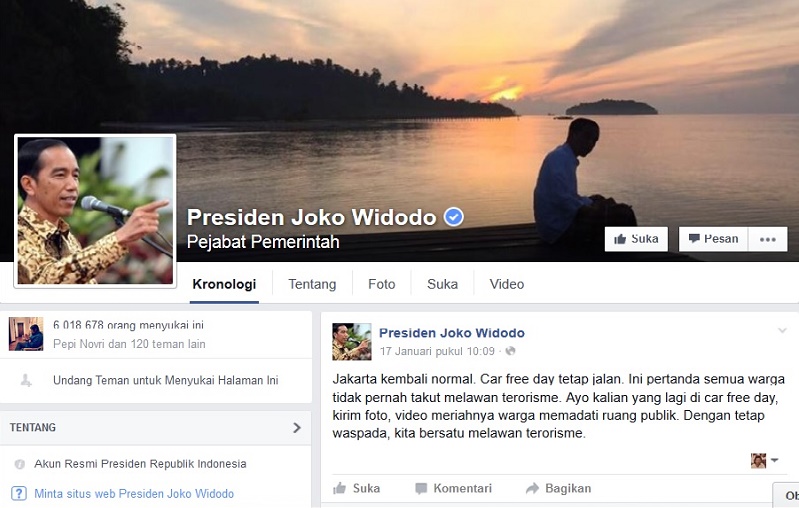Click the question mark website icon
This screenshot has height=508, width=799.
(x=19, y=493)
